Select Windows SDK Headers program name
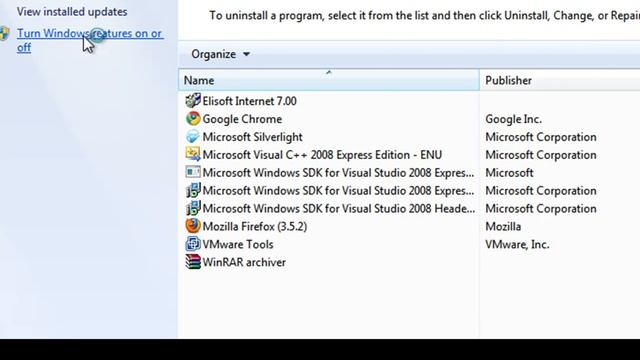This screenshot has height=360, width=640. coord(339,209)
